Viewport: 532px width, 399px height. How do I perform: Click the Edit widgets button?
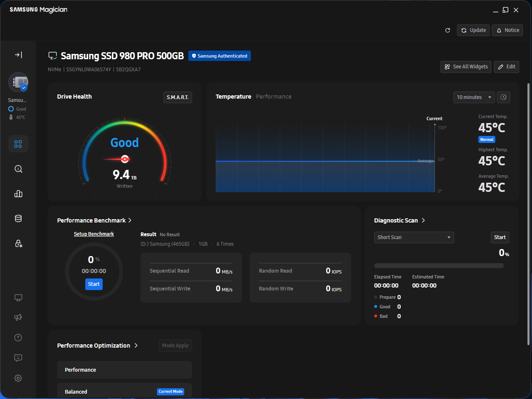pos(507,67)
